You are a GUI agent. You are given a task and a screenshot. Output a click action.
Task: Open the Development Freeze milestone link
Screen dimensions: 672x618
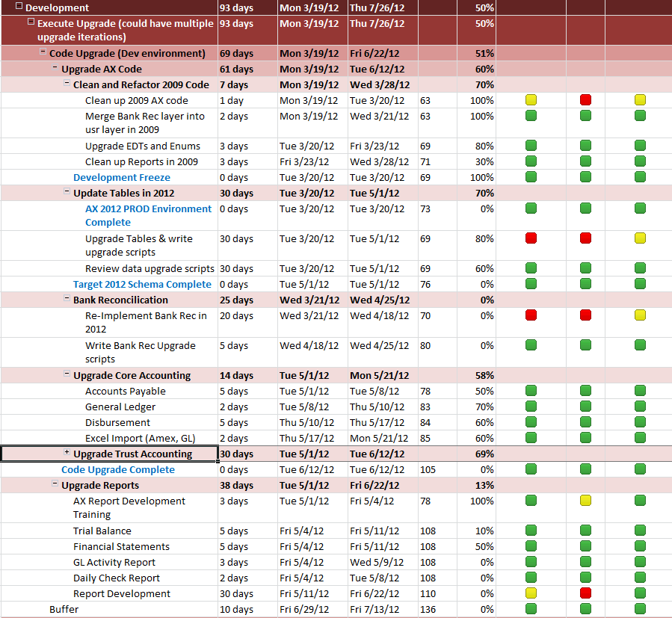point(122,177)
